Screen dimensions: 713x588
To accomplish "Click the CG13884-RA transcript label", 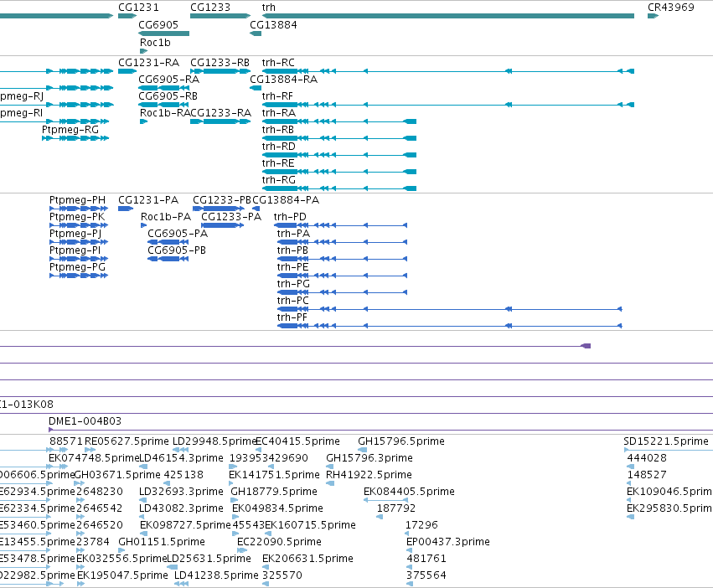I will pos(284,79).
